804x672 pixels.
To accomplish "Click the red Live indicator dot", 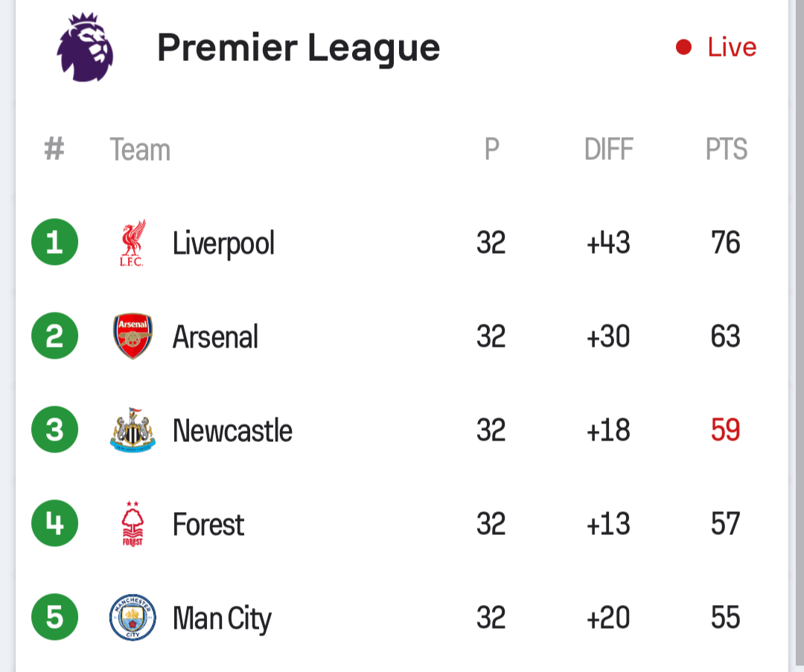I will point(683,47).
